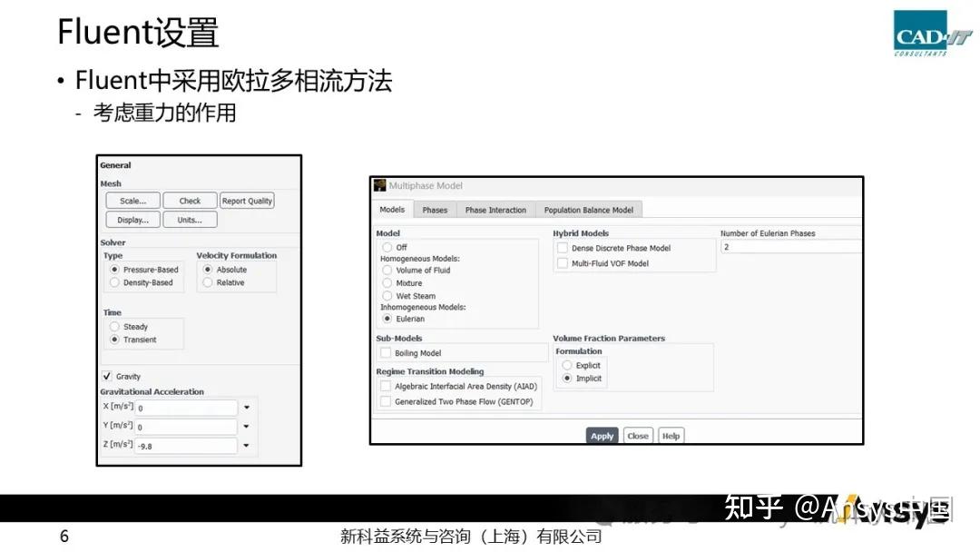Image resolution: width=980 pixels, height=552 pixels.
Task: Enable Dense Discrete Phase Model
Action: (x=563, y=248)
